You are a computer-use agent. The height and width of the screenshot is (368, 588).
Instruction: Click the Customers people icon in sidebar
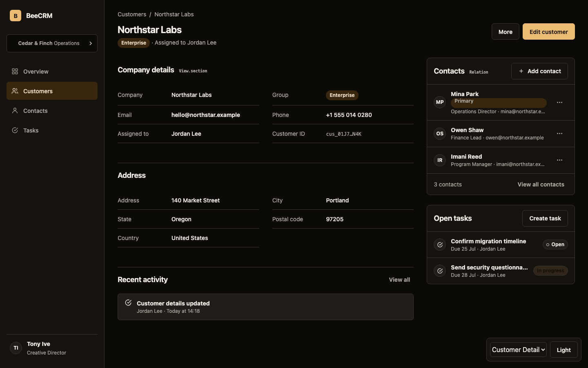tap(15, 91)
